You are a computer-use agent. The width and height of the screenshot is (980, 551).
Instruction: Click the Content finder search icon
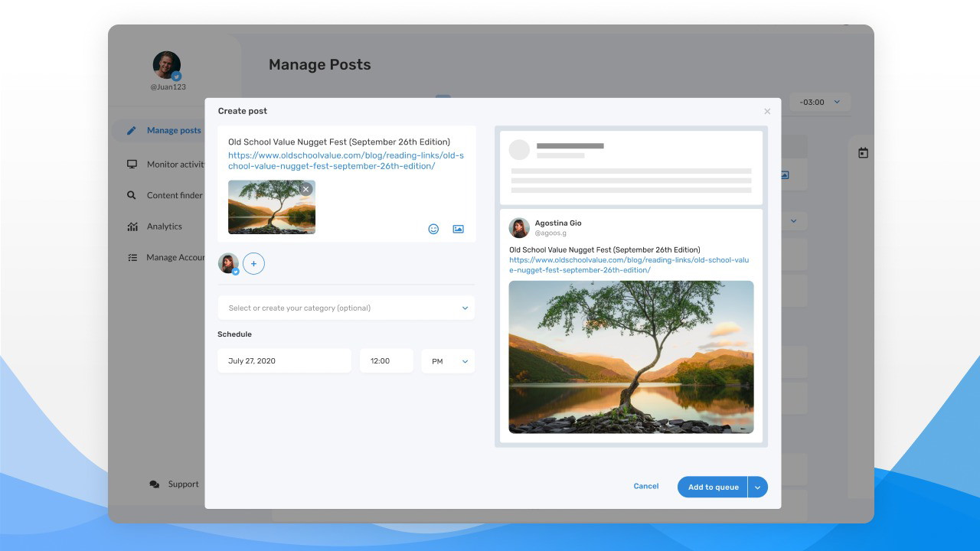point(132,195)
